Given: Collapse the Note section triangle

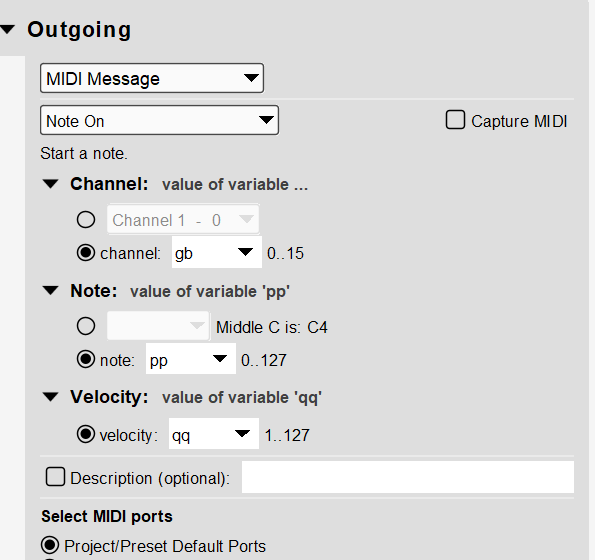Looking at the screenshot, I should (50, 291).
